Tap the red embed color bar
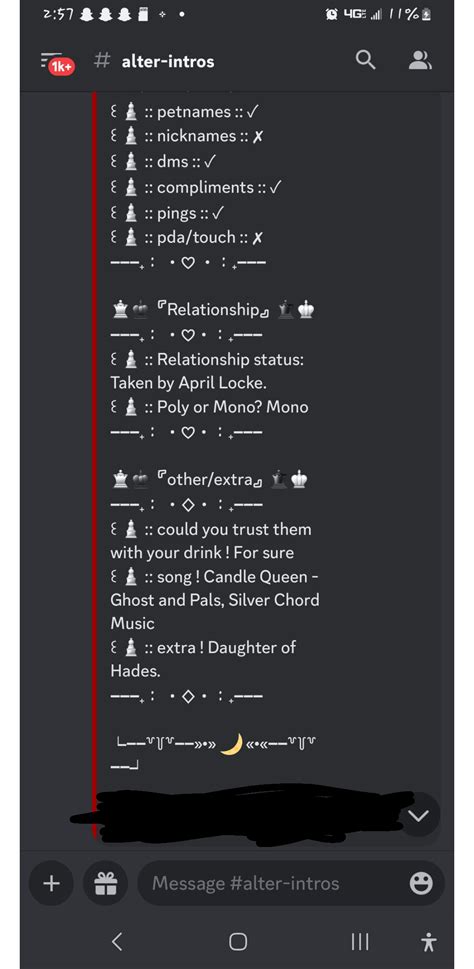This screenshot has height=969, width=474. tap(95, 463)
